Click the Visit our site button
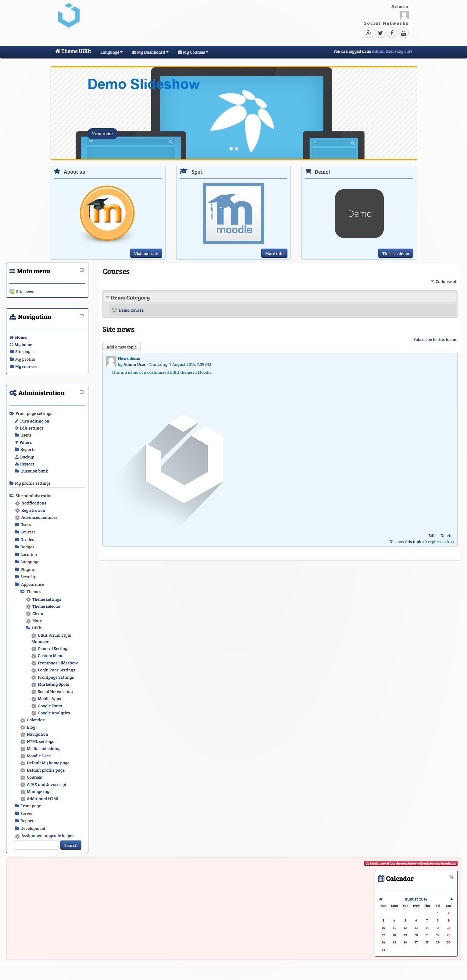The height and width of the screenshot is (980, 467). pos(146,253)
